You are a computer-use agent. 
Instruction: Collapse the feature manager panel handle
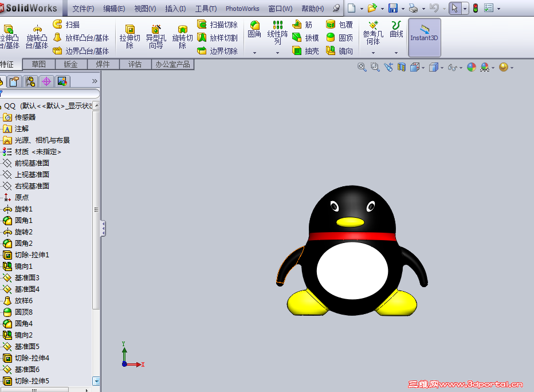103,228
